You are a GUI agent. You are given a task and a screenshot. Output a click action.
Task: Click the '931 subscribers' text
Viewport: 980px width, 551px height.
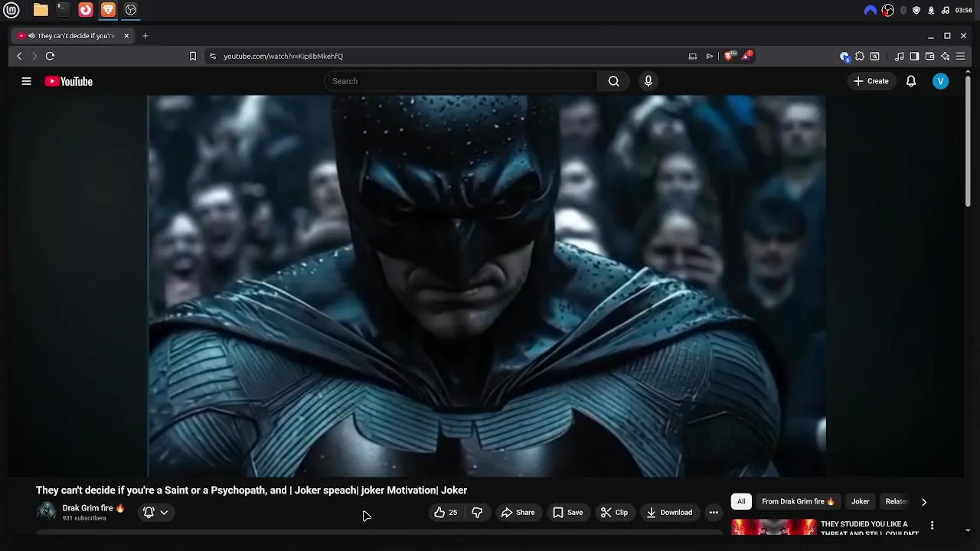[84, 518]
